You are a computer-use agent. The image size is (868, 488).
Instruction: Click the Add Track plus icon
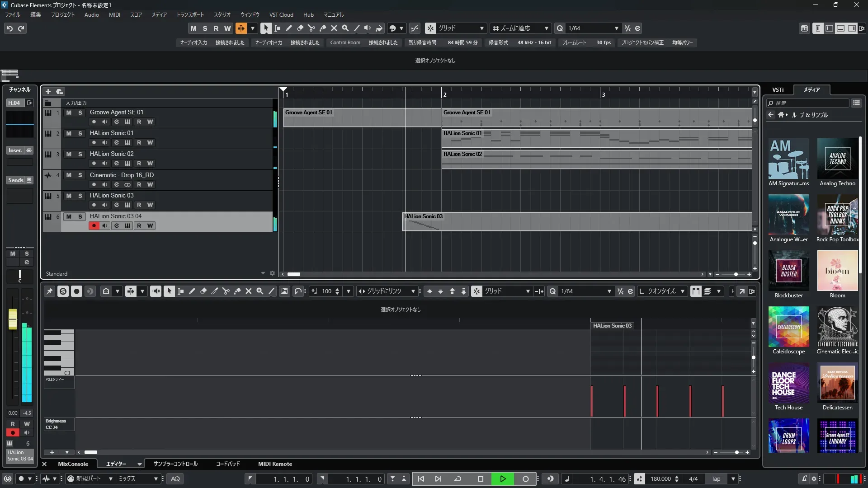click(48, 91)
